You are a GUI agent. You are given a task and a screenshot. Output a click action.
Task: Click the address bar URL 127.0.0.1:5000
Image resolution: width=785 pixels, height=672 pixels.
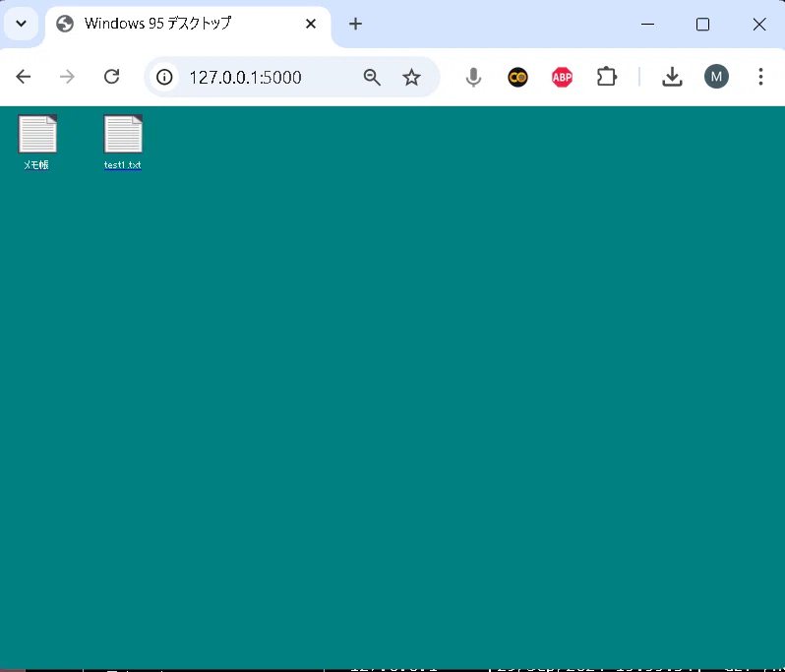[245, 77]
